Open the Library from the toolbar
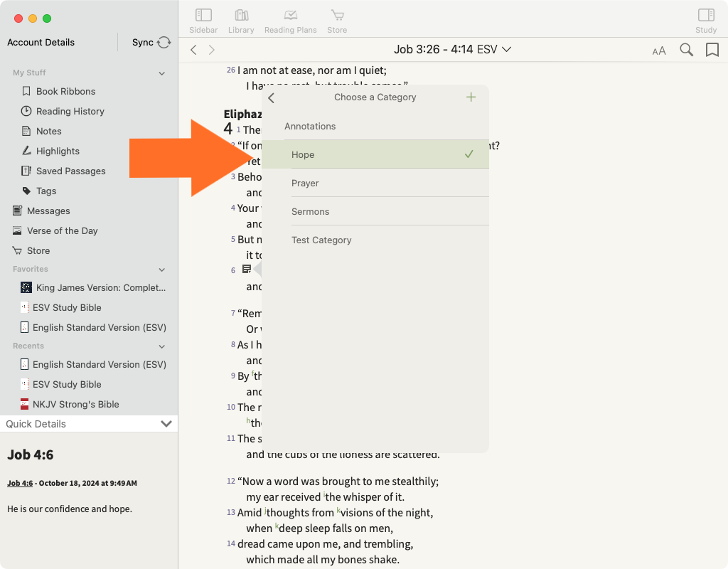728x569 pixels. point(241,16)
